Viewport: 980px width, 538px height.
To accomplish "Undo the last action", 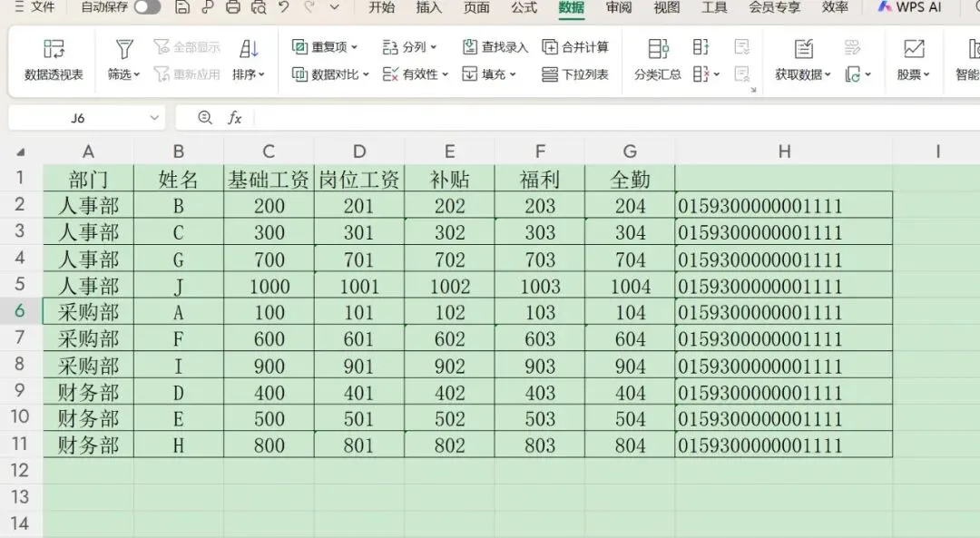I will pos(284,7).
